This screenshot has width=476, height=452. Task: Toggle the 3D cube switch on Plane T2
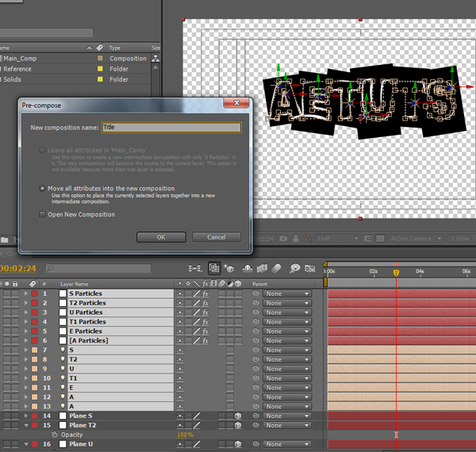click(238, 425)
